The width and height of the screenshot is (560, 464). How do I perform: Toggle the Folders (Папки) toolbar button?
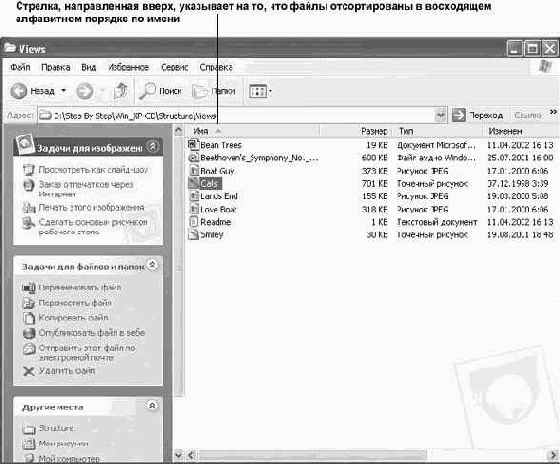214,91
